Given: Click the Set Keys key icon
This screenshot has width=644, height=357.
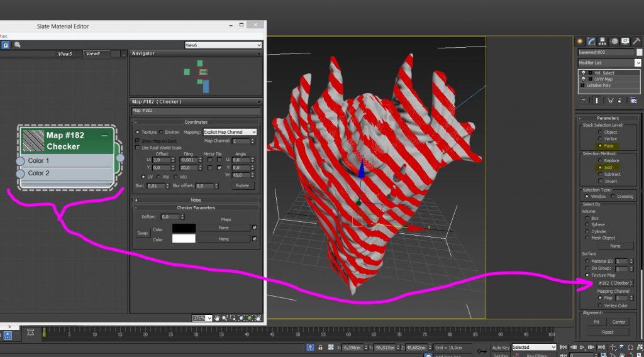Looking at the screenshot, I should [482, 351].
